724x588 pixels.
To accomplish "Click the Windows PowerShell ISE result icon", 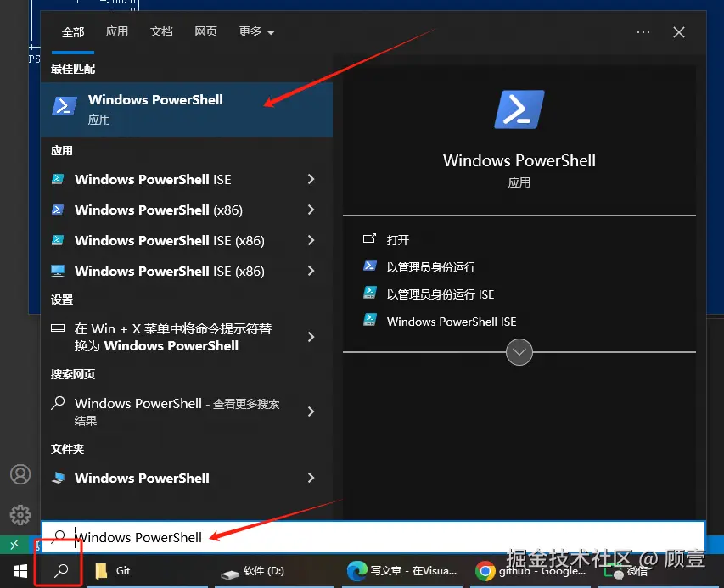I will tap(58, 179).
